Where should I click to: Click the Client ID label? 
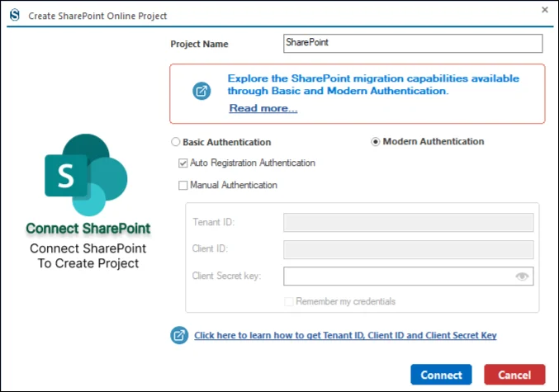click(210, 248)
